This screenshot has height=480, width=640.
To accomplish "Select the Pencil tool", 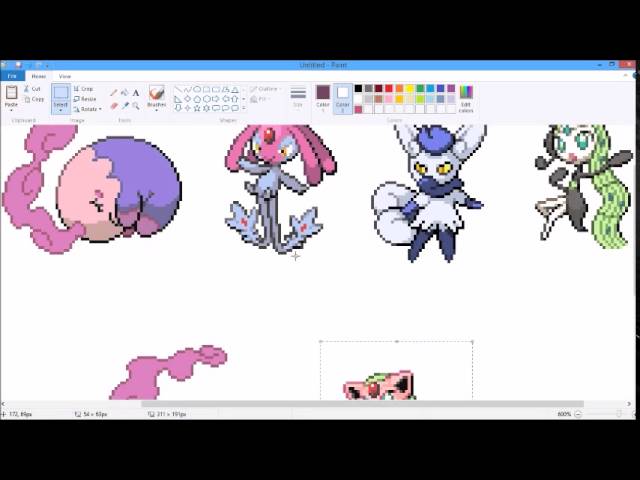I will click(x=113, y=93).
